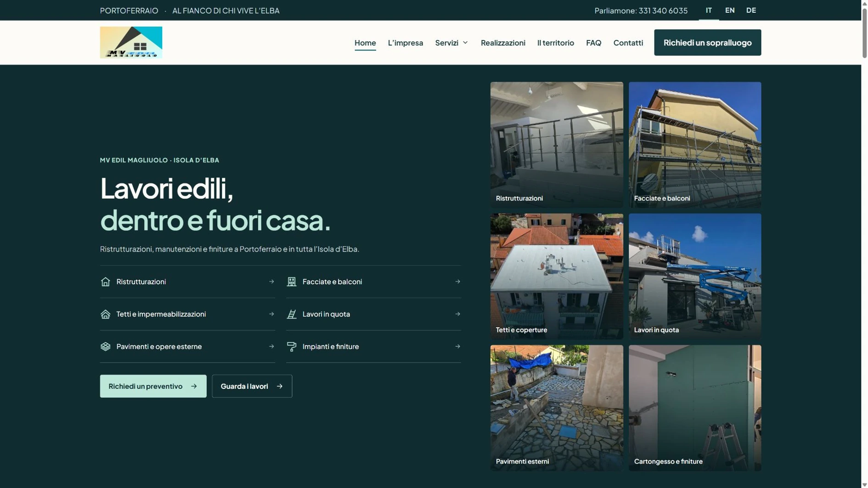
Task: Open the Cartongesso e finiture photo tile
Action: pos(695,408)
